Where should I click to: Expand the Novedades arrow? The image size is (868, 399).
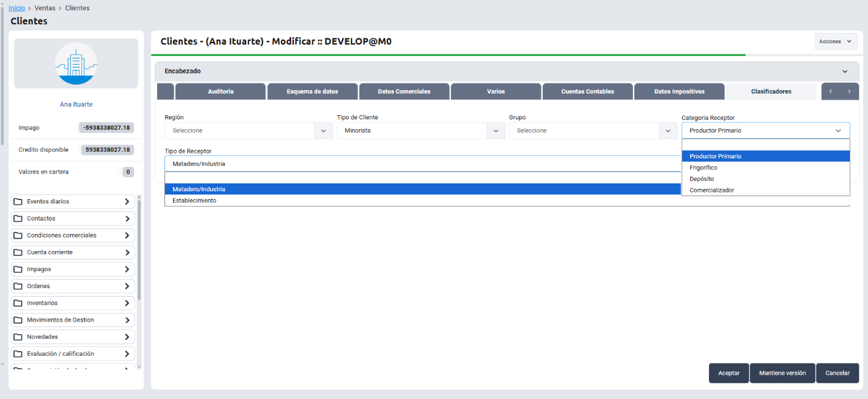[127, 337]
